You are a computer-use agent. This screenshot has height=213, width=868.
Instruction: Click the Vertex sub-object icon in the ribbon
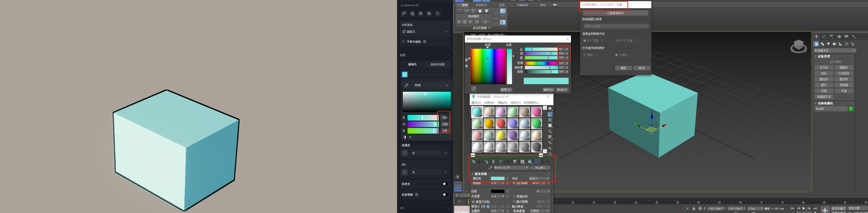(x=460, y=11)
